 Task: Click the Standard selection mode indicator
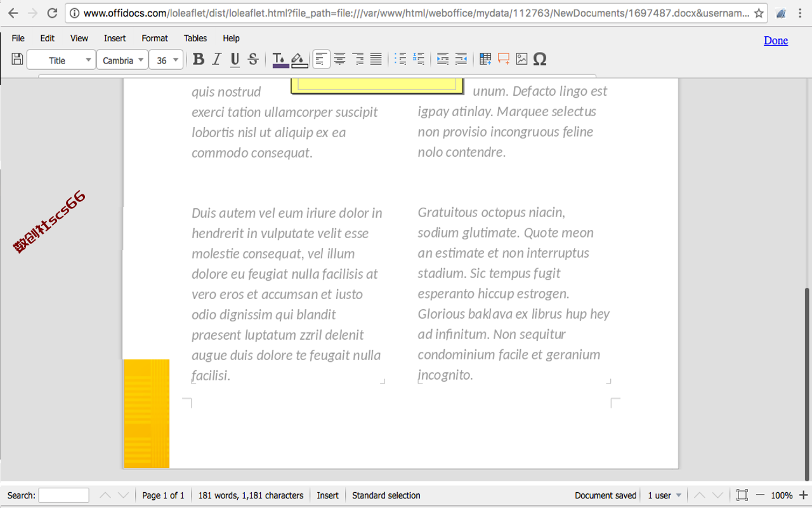tap(386, 495)
